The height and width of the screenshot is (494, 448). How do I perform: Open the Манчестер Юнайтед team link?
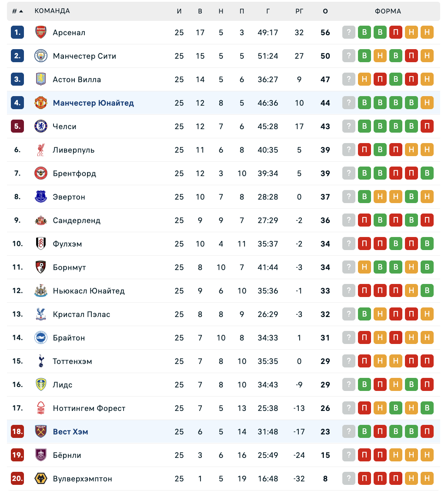tap(93, 103)
